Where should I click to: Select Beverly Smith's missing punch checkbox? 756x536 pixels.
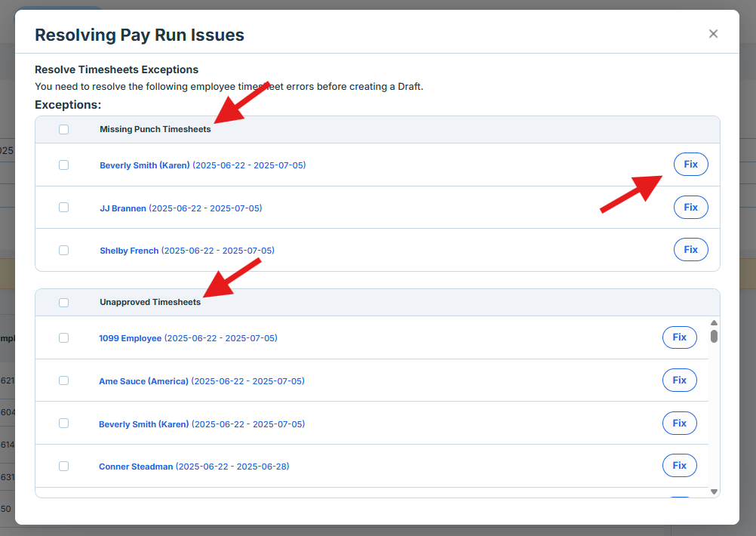[64, 165]
